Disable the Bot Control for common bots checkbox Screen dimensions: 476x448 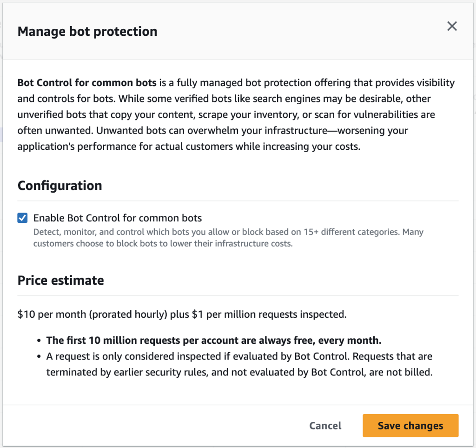(x=22, y=218)
